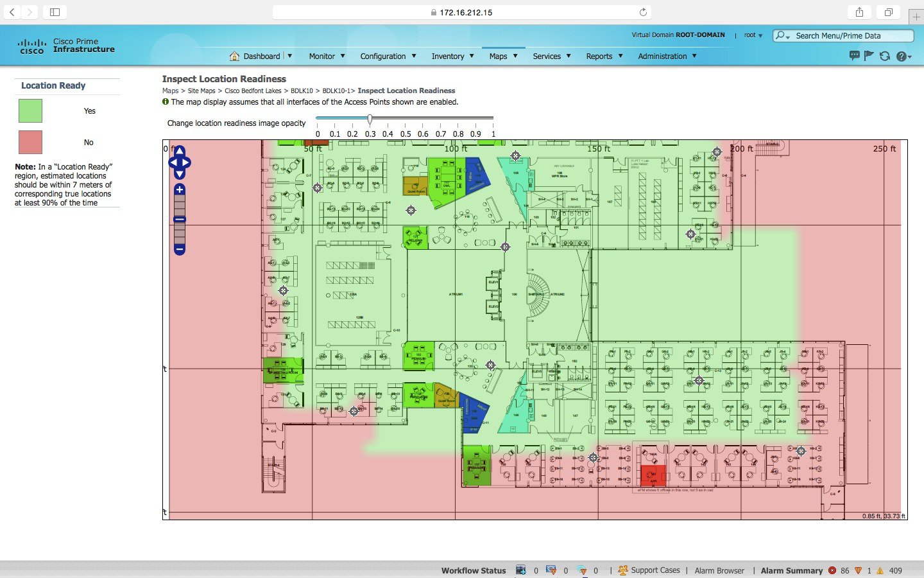Click the critical alarms red icon in Alarm Summary
Screen dimensions: 924x578
(x=832, y=570)
